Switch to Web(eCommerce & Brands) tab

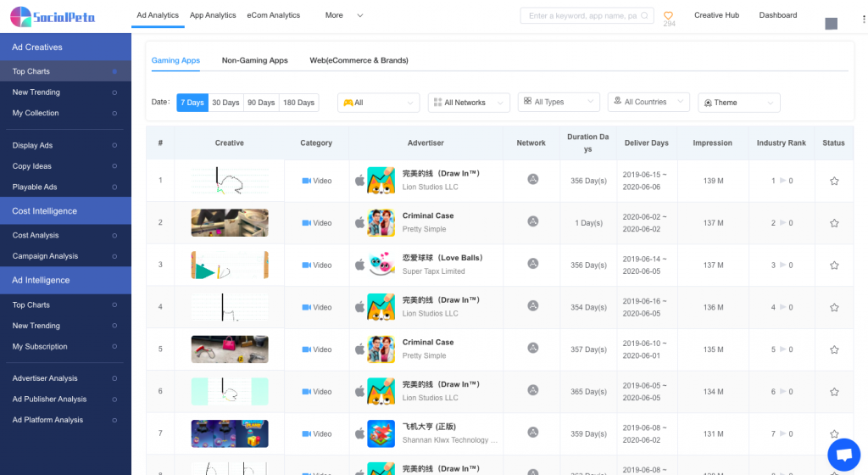359,60
